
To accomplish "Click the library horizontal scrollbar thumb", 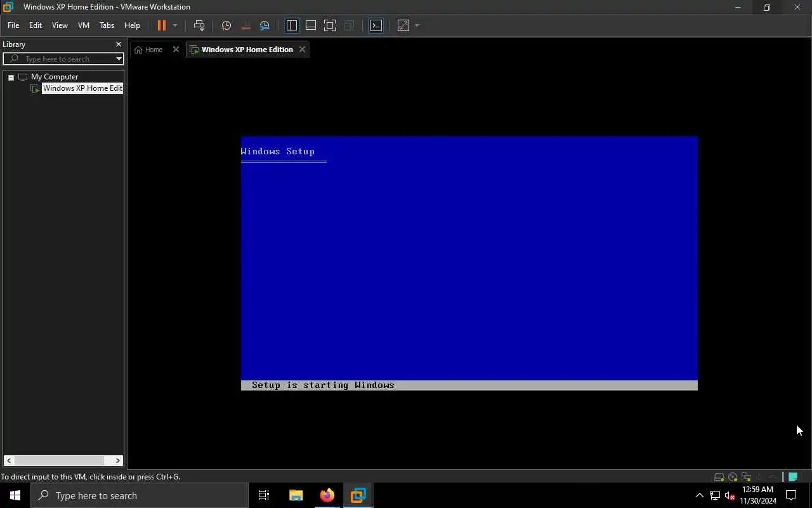I will [x=59, y=461].
